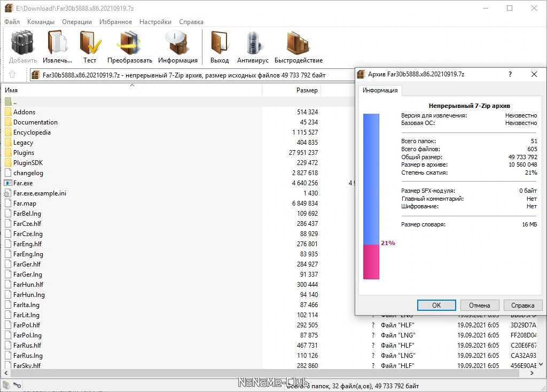
Task: Click the help question mark in archive dialog
Action: click(x=510, y=74)
